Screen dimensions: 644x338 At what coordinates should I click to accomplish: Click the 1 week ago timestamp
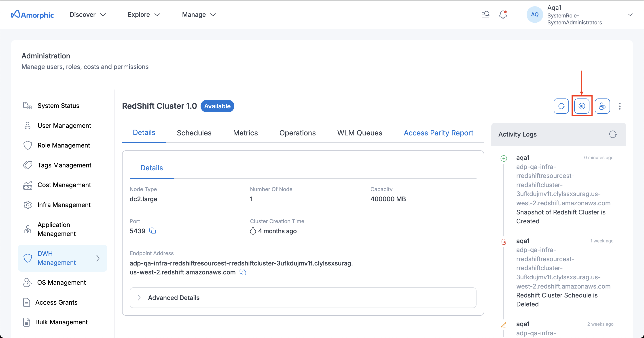tap(602, 241)
